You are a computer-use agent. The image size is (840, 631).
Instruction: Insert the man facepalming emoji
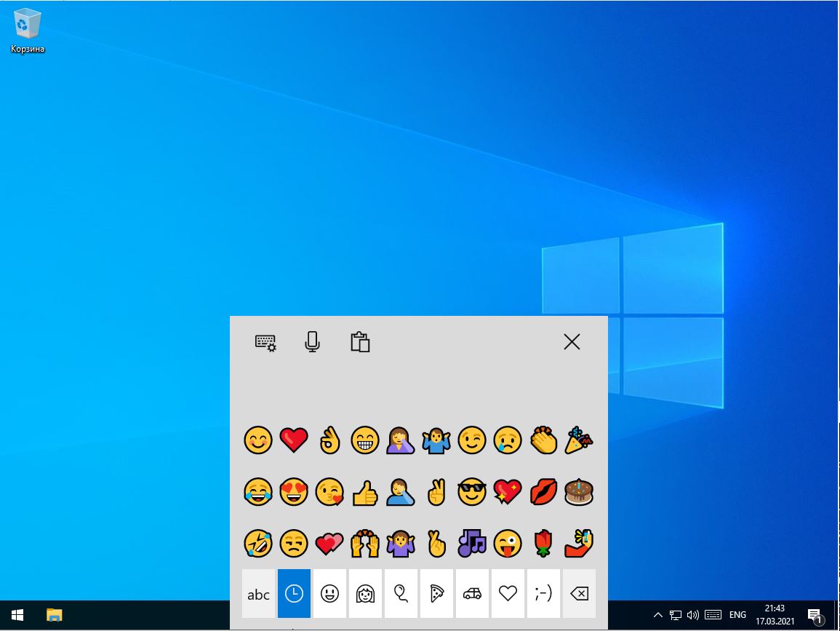click(x=401, y=491)
